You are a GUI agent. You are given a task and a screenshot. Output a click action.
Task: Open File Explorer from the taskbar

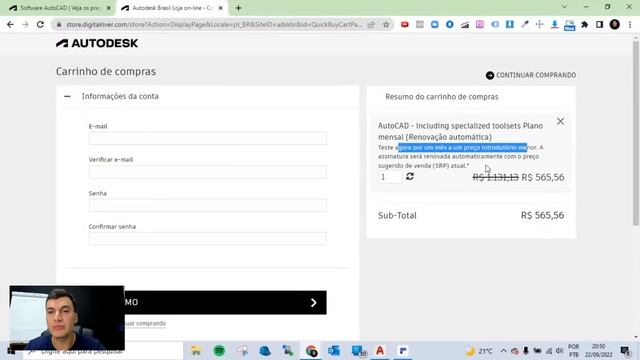coord(196,351)
